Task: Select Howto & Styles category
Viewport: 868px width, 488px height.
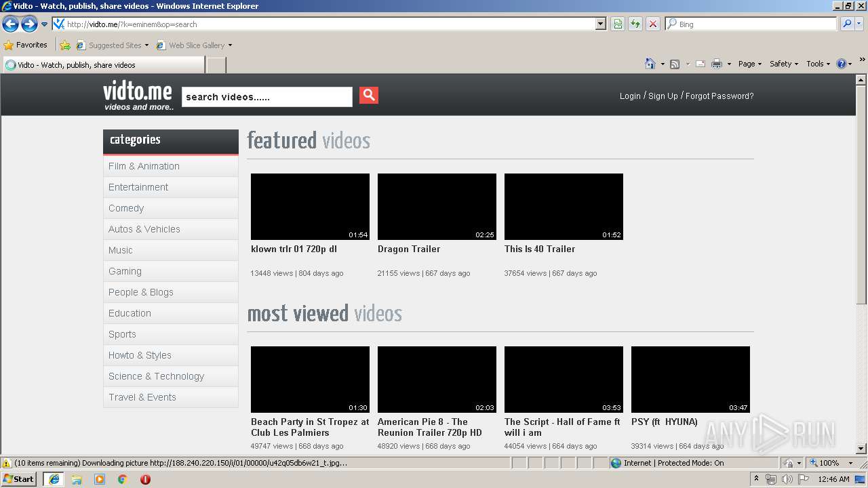Action: [171, 355]
